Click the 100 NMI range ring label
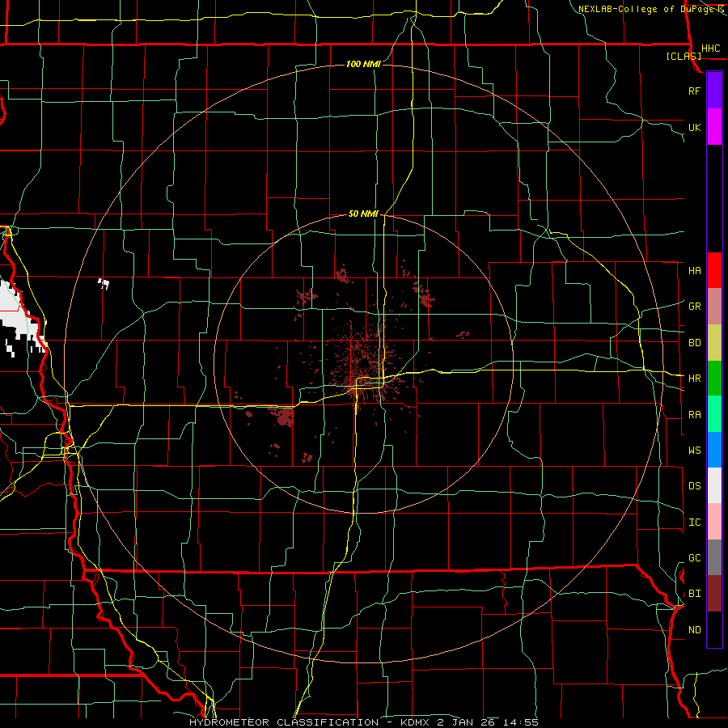 [363, 64]
